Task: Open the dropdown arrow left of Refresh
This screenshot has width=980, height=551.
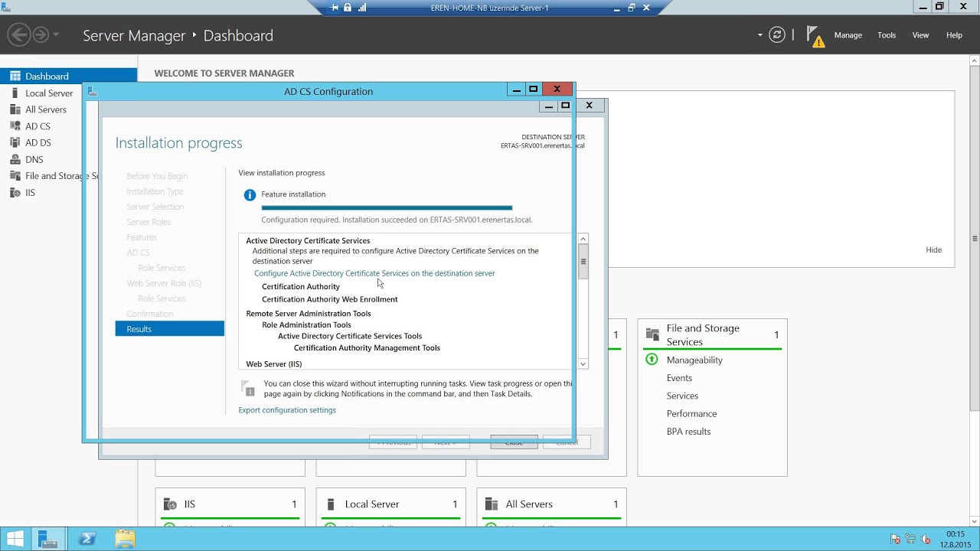Action: (x=760, y=35)
